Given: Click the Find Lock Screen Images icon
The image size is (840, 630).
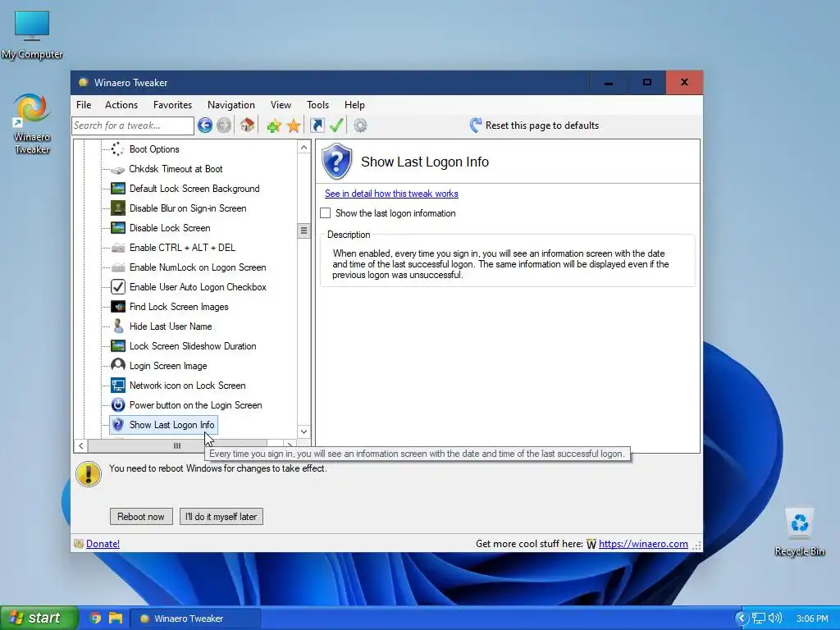Looking at the screenshot, I should pyautogui.click(x=118, y=307).
